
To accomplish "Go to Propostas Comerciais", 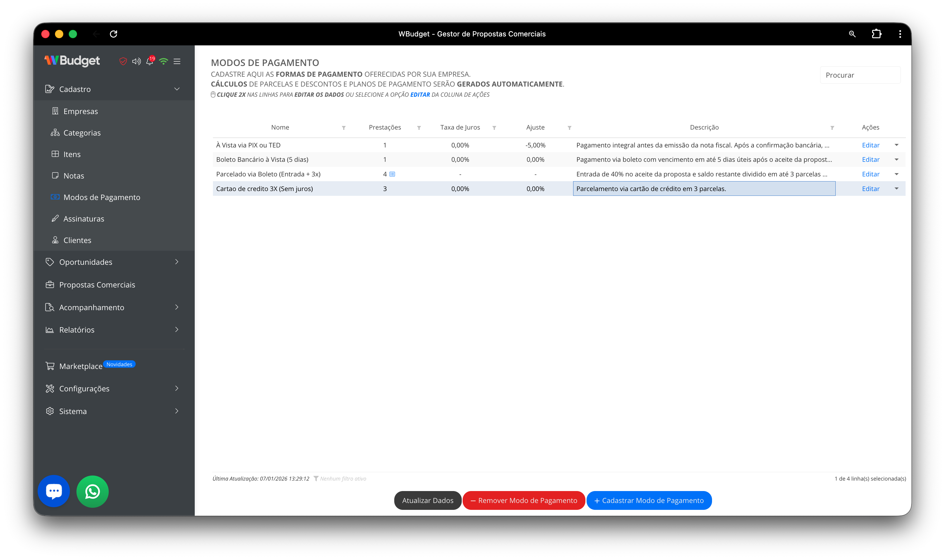I will tap(97, 285).
